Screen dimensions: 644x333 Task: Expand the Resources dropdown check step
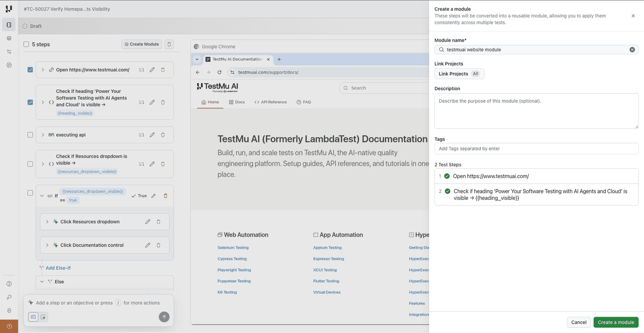click(43, 164)
